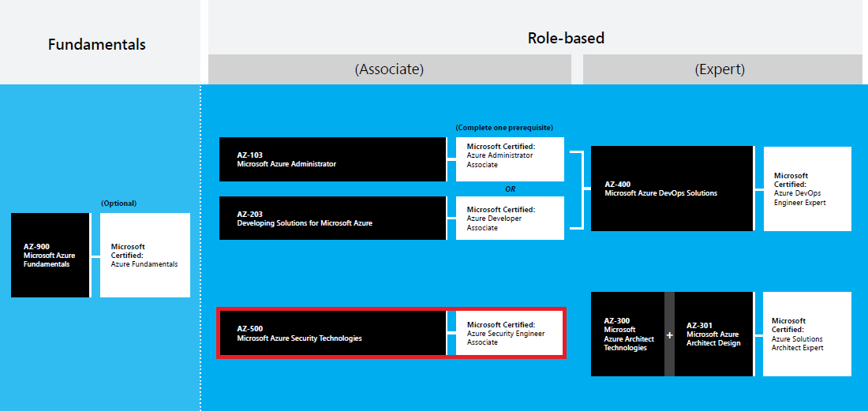The image size is (868, 411).
Task: Click the AZ-301 Azure Architect Design exam
Action: [x=713, y=334]
